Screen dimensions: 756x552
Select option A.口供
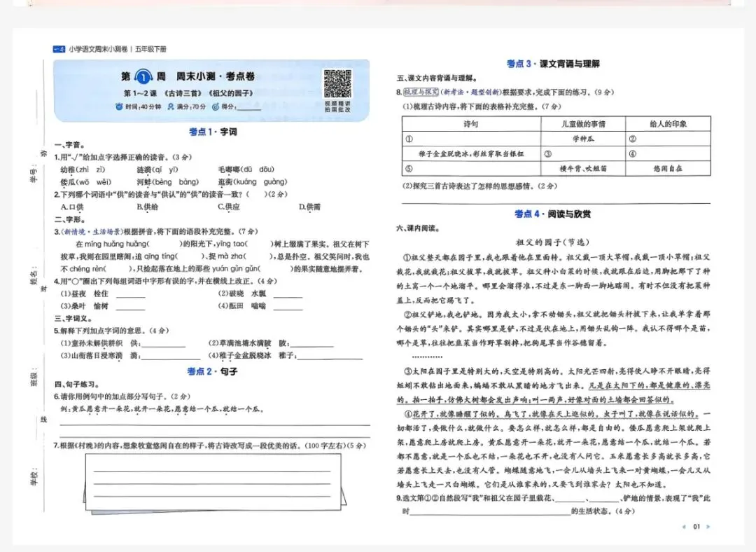tap(72, 207)
